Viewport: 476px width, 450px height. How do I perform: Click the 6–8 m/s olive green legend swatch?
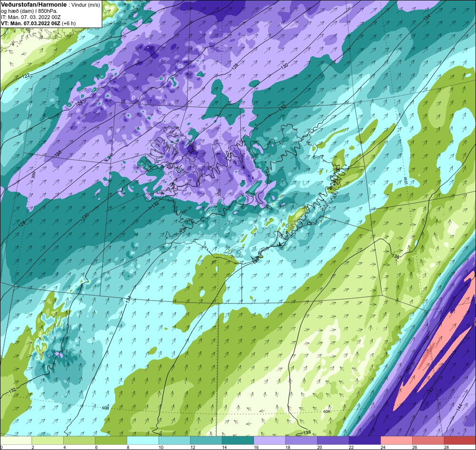(111, 440)
